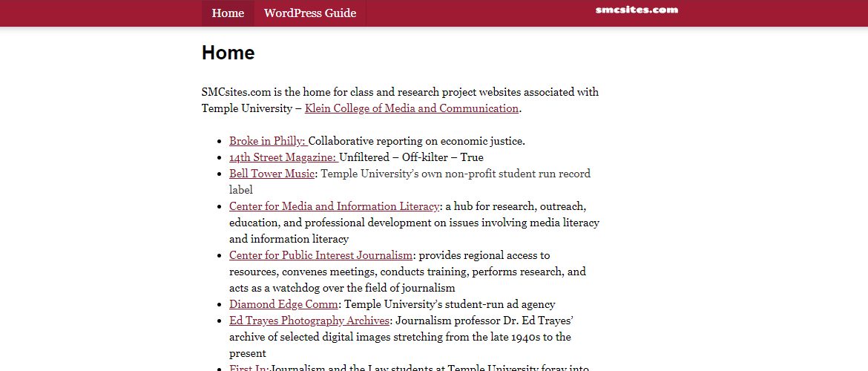Click text 'Unfiltered – Off-kilter – True'
The image size is (868, 371).
coord(411,157)
